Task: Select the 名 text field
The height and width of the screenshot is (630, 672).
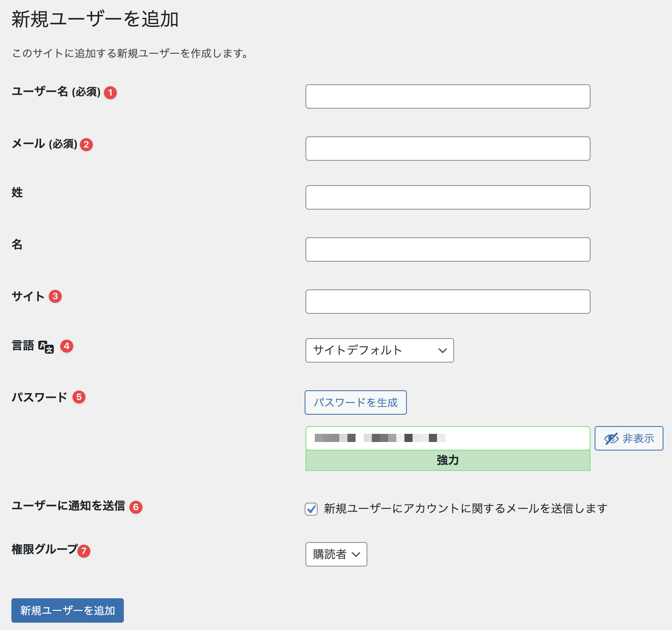Action: (448, 249)
